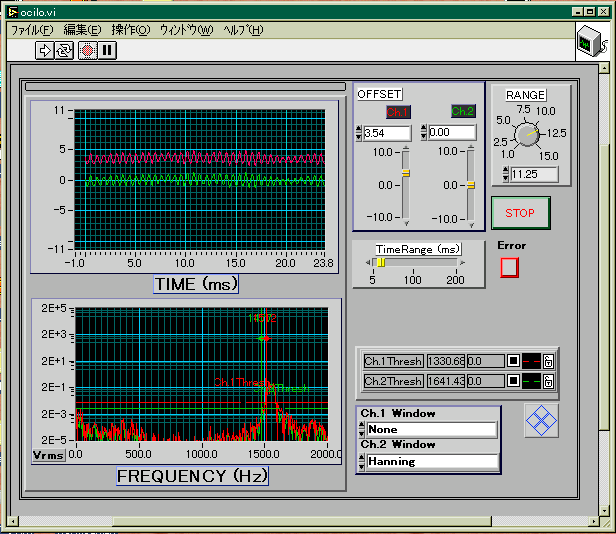Click the TimeRange (ms) slider handle
The width and height of the screenshot is (616, 534).
pos(381,262)
